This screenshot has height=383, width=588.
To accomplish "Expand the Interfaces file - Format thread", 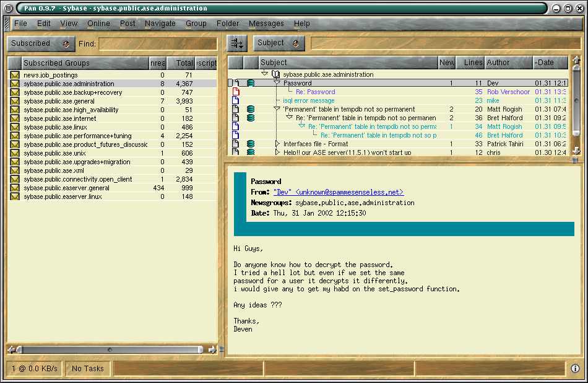I will coord(277,144).
